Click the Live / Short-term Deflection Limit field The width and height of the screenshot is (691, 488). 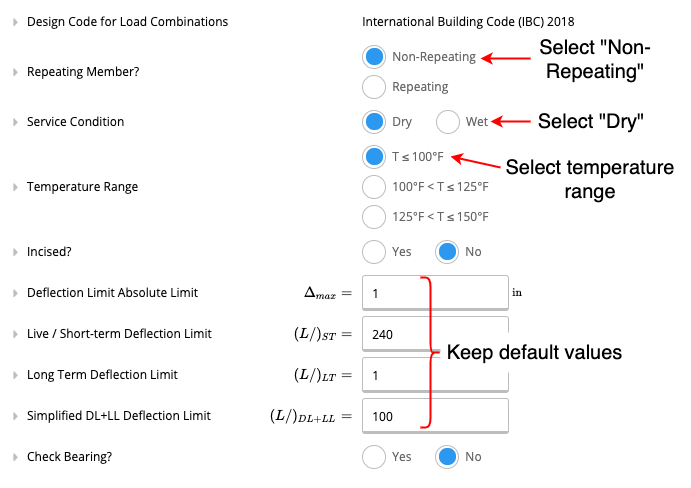point(435,334)
